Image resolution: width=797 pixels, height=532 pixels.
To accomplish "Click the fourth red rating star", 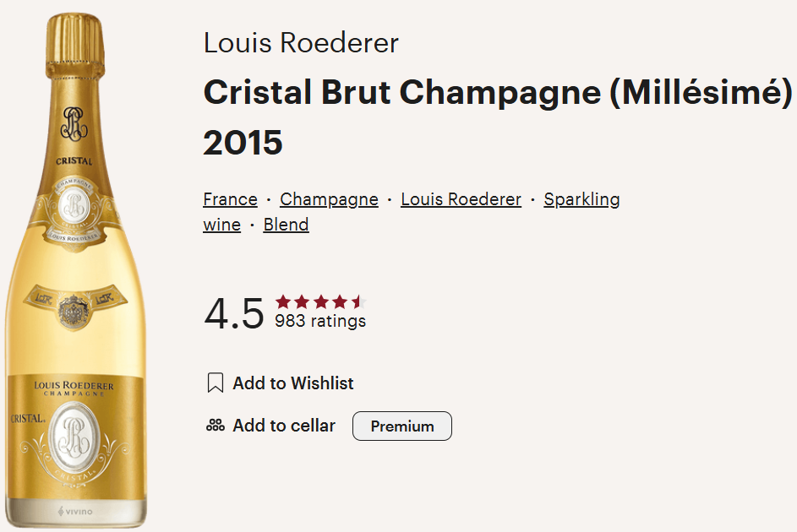I will [x=339, y=302].
